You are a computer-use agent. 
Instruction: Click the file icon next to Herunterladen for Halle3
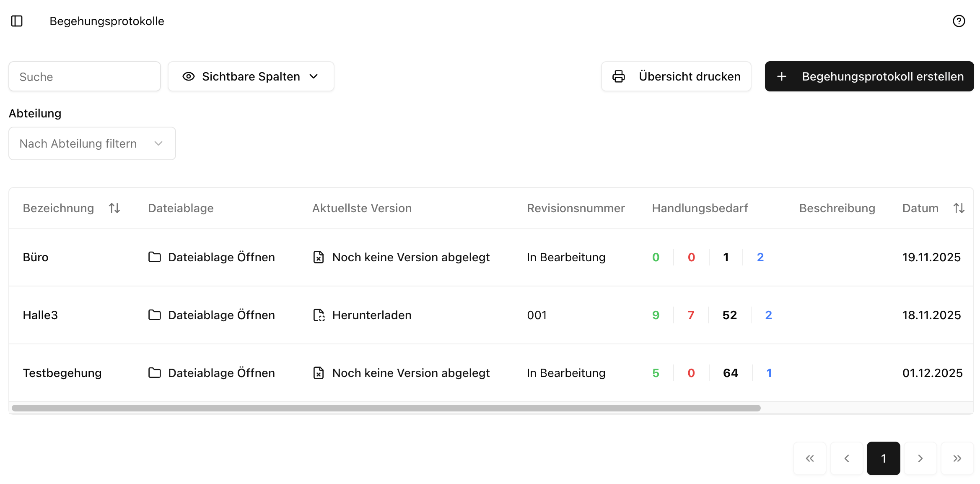coord(319,315)
